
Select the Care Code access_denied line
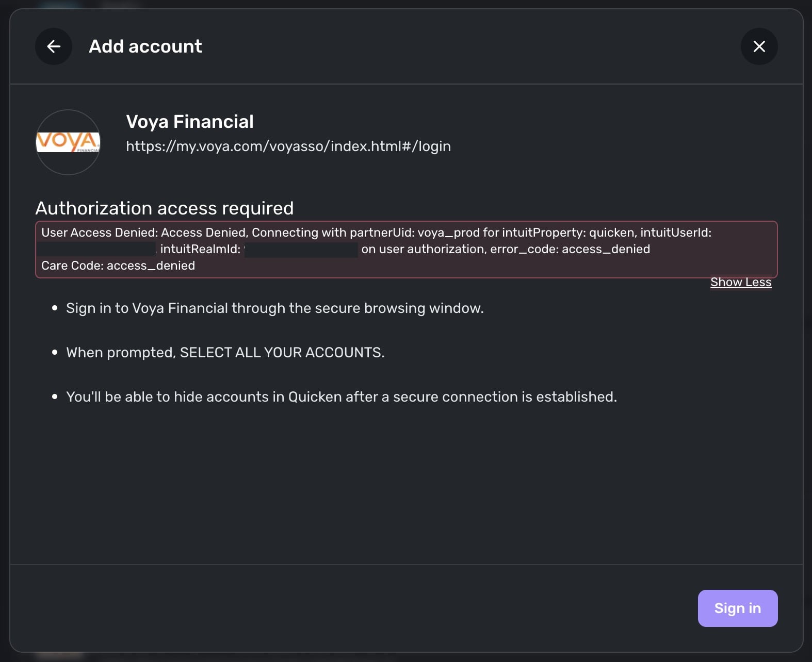[118, 266]
